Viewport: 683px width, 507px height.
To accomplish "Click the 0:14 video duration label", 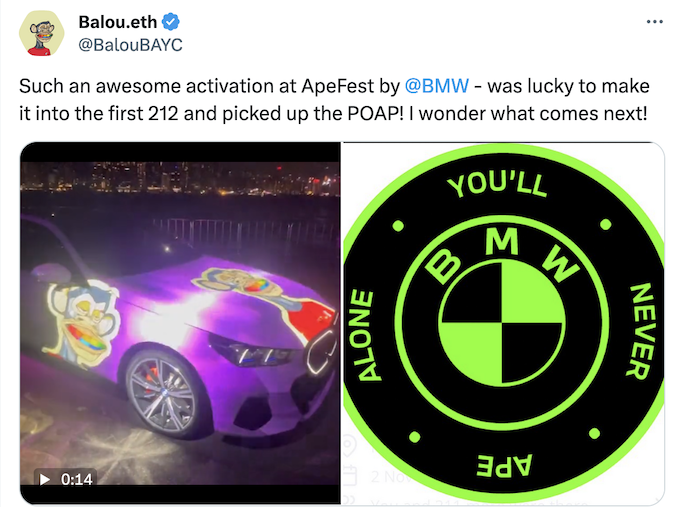I will point(77,479).
